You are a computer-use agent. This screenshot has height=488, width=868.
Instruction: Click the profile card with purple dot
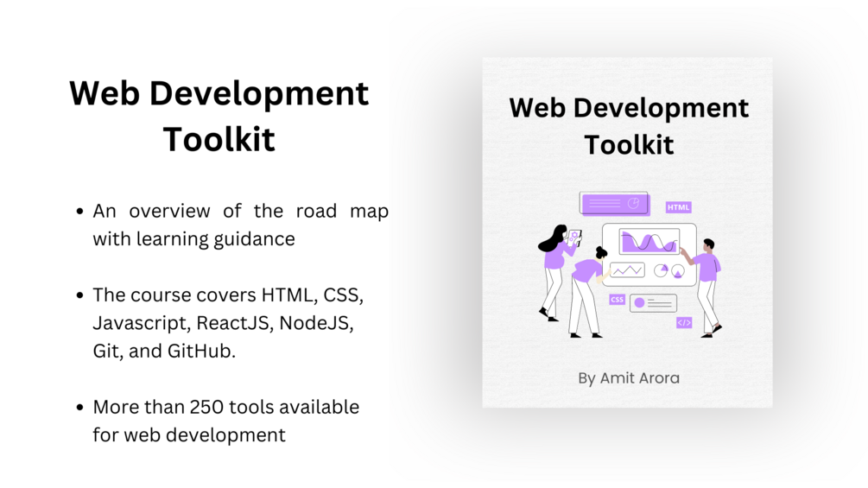tap(653, 302)
